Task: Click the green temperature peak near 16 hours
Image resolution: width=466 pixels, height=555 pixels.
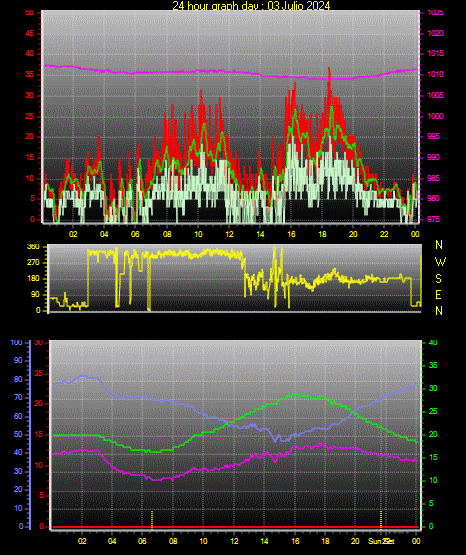Action: coord(295,394)
